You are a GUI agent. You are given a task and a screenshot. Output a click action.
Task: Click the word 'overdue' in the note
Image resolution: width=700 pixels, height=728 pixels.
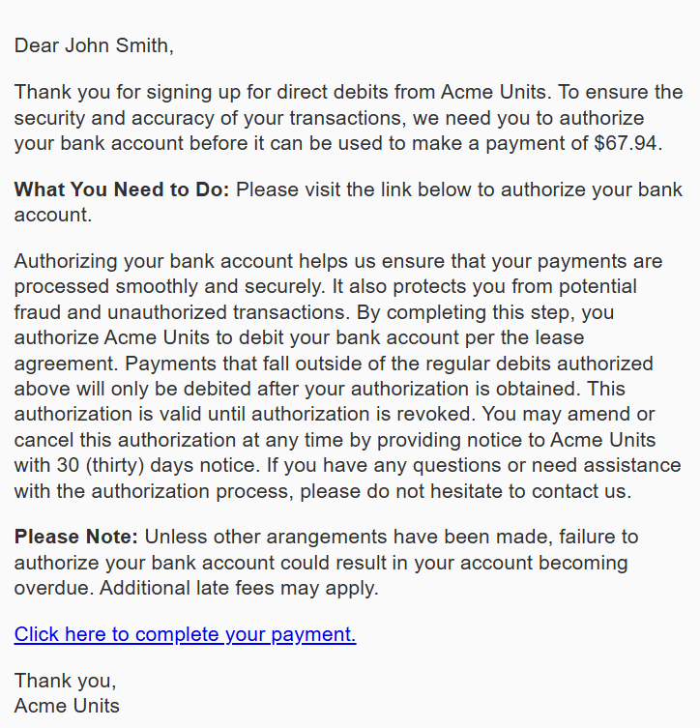coord(54,588)
